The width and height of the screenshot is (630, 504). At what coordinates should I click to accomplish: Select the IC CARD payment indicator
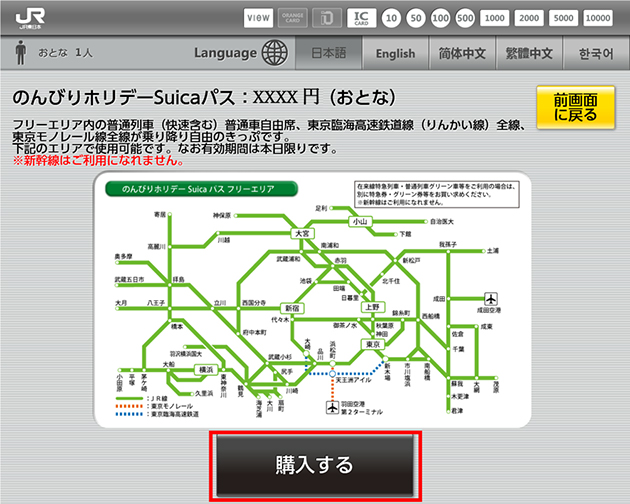(x=361, y=18)
